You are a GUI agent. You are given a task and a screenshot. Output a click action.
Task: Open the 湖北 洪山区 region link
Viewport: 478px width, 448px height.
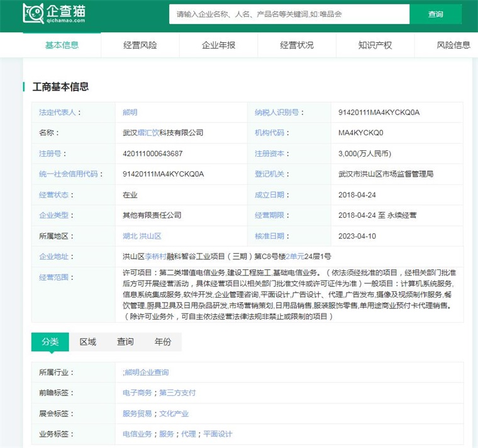click(x=142, y=236)
